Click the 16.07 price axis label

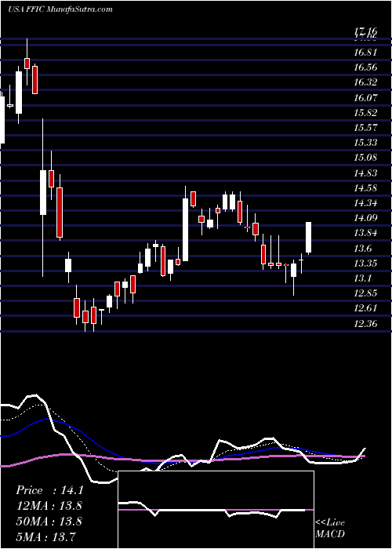[365, 98]
